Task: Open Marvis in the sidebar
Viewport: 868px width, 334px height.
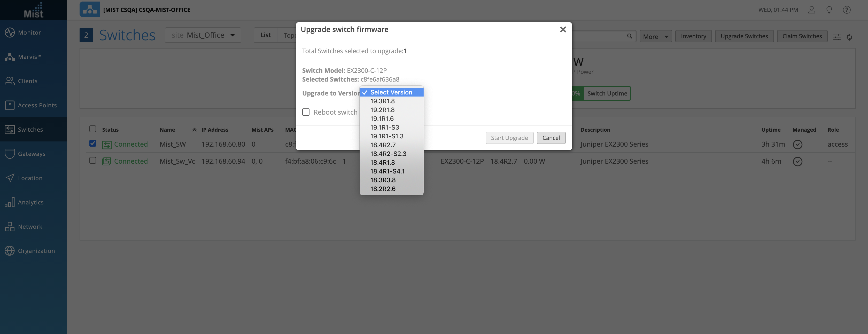Action: [29, 57]
